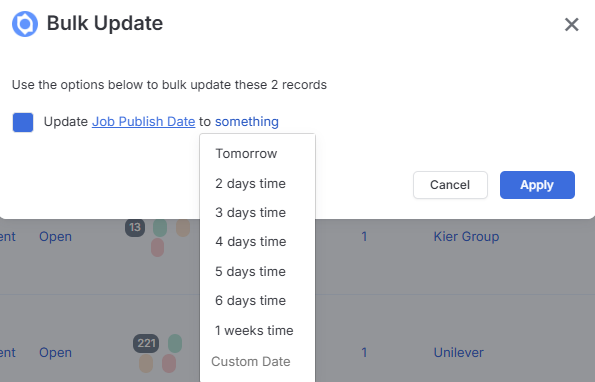The width and height of the screenshot is (595, 382).
Task: Pick 4 days time from the list
Action: [250, 242]
